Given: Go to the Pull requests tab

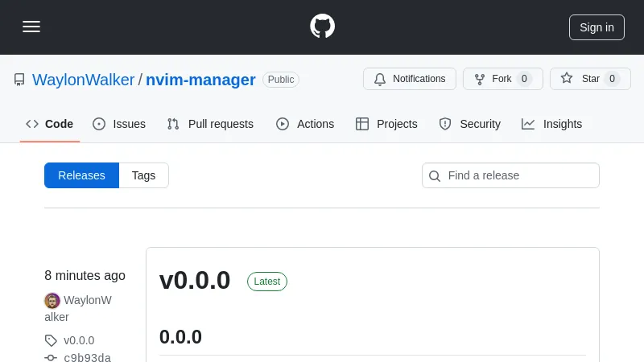Looking at the screenshot, I should pos(210,124).
